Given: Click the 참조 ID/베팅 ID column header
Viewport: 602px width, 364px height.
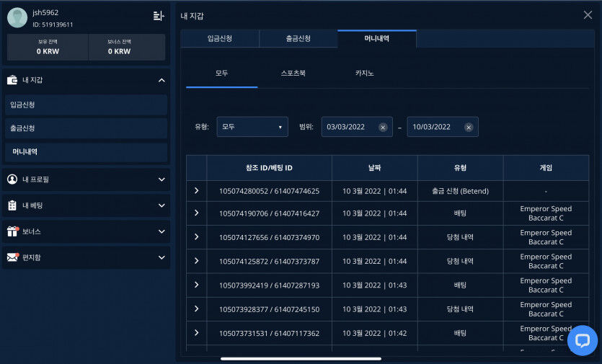Looking at the screenshot, I should coord(269,168).
